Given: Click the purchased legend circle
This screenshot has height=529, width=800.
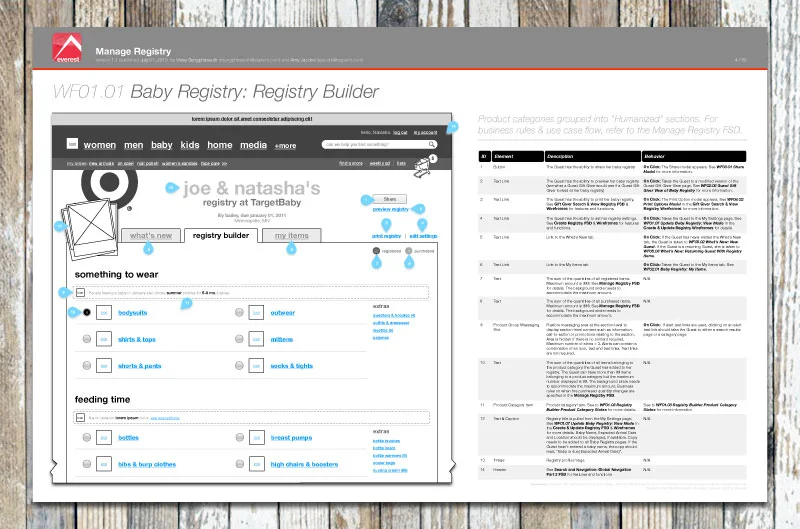Looking at the screenshot, I should (409, 251).
